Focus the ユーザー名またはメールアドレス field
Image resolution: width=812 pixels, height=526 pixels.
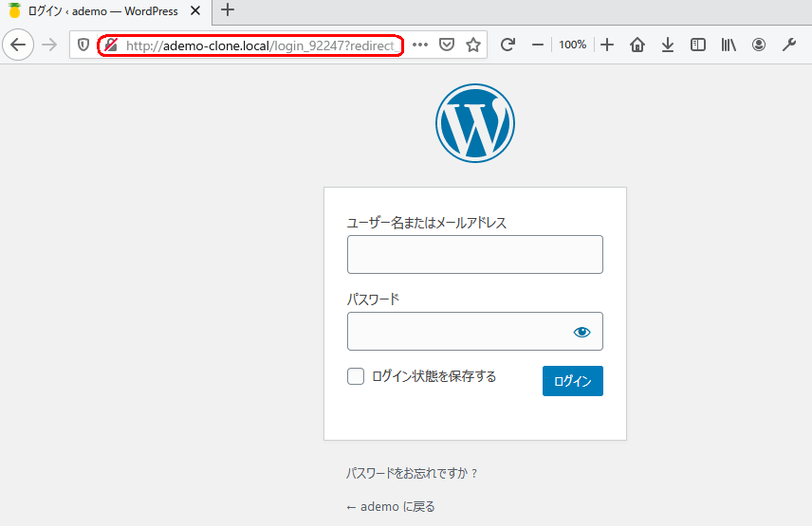(x=475, y=254)
